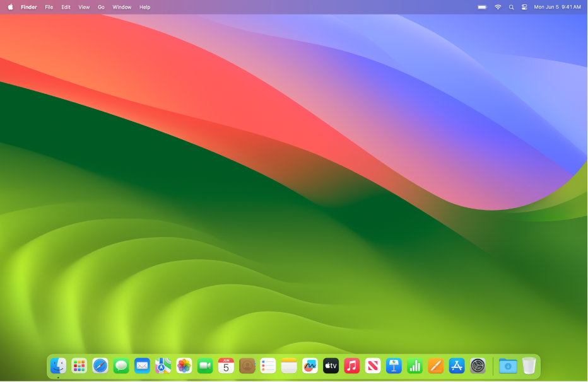Play music in Apple Music
This screenshot has width=588, height=382.
(351, 366)
